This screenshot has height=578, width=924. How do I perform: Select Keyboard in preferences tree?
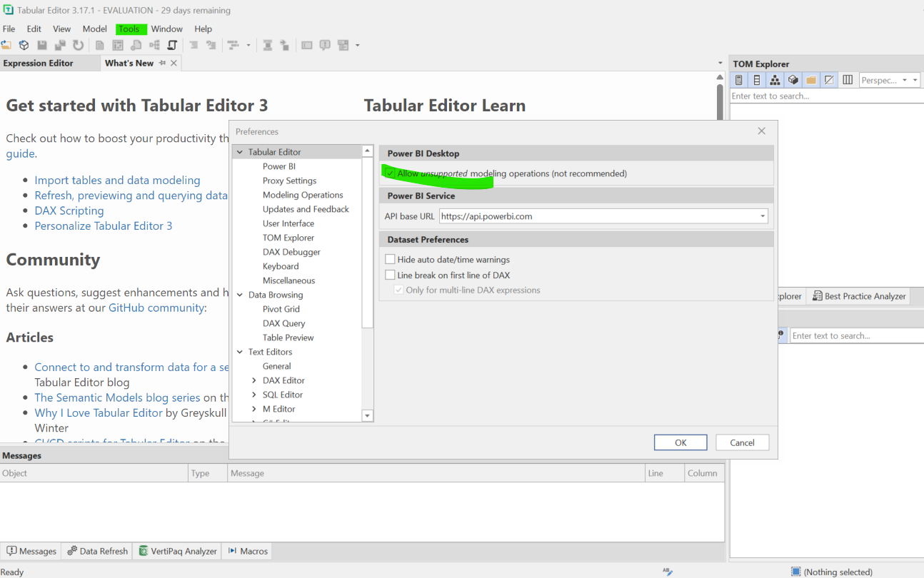pyautogui.click(x=281, y=266)
